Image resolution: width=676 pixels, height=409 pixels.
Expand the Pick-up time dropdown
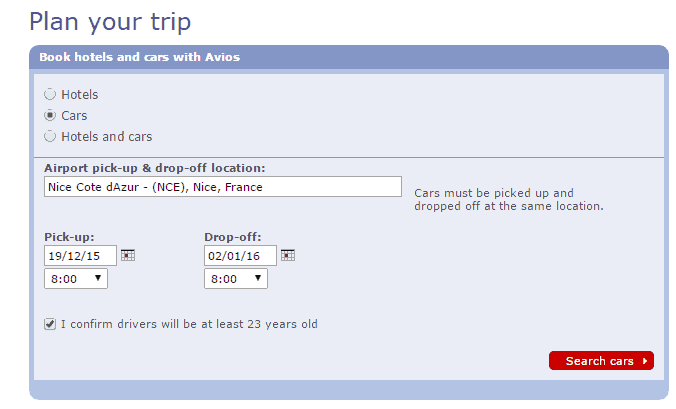click(76, 279)
